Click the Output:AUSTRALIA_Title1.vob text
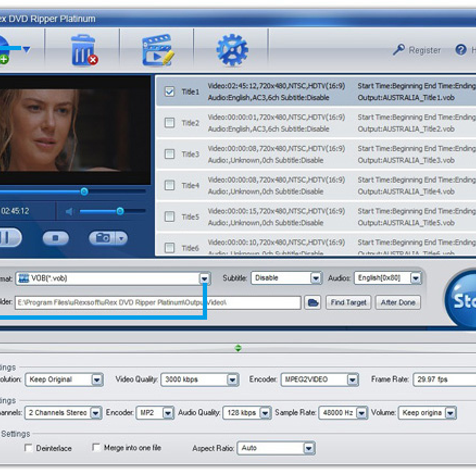 (406, 98)
